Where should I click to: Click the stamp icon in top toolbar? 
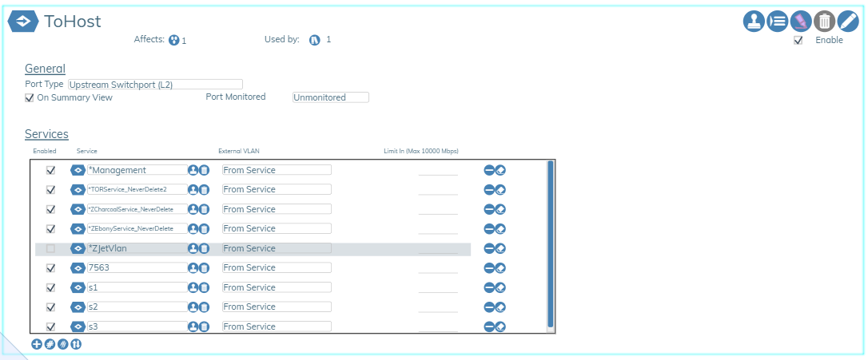coord(755,22)
